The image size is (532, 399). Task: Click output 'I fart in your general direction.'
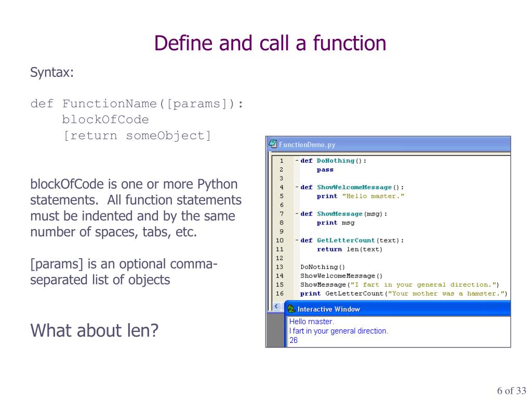[339, 331]
